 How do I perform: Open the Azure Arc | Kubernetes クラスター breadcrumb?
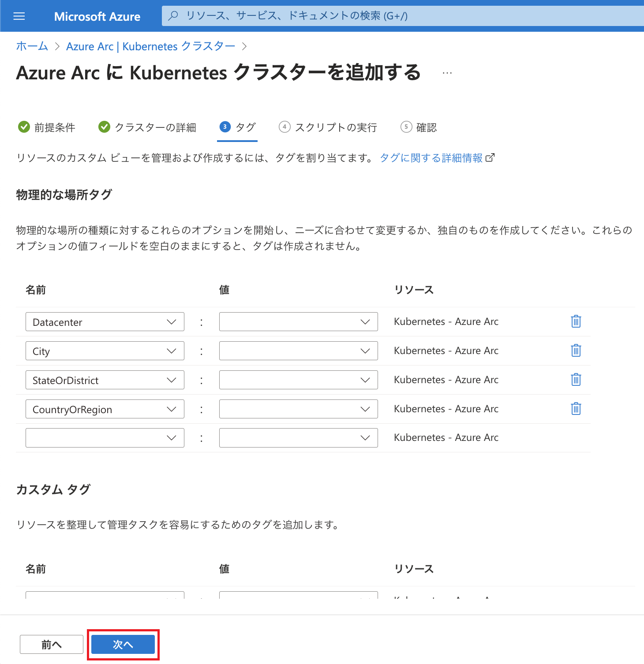(151, 46)
